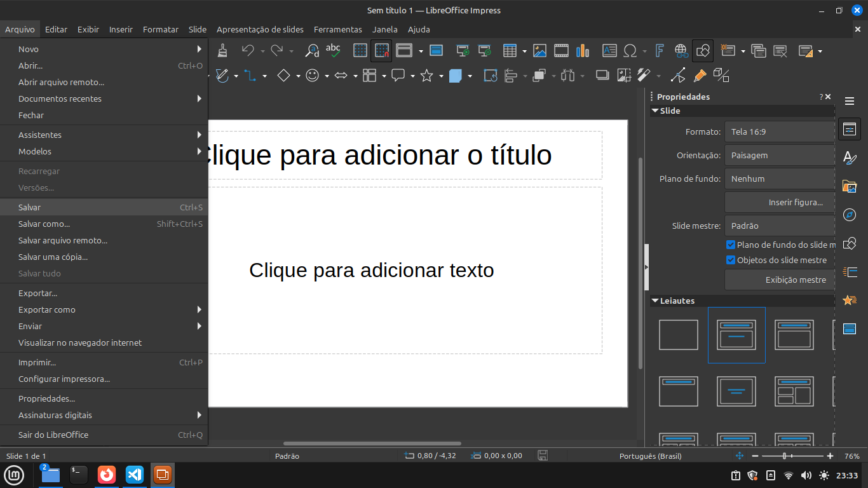868x488 pixels.
Task: Choose Salvar in the Arquivo menu
Action: 104,207
